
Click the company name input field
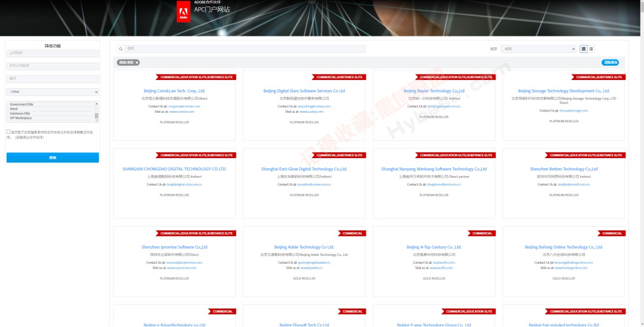coord(53,53)
